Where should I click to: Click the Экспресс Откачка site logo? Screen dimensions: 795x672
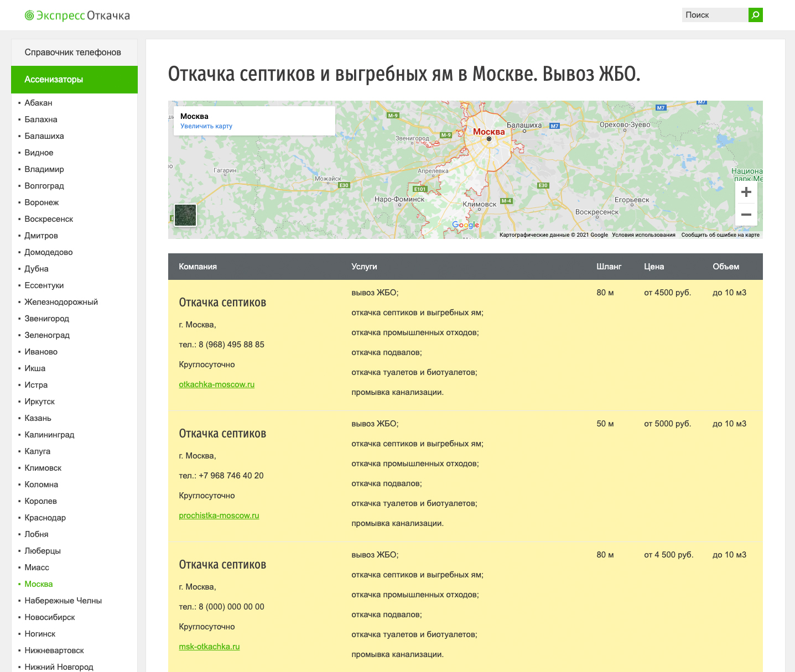click(77, 15)
